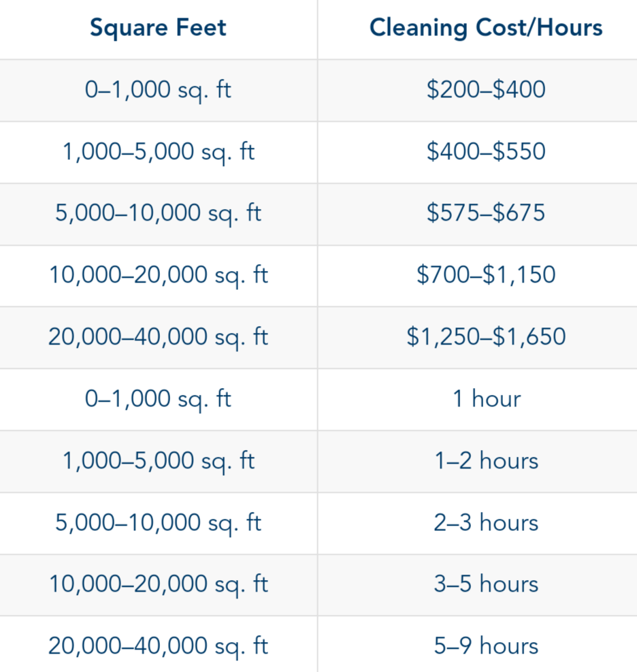Click the 5–9 hours cell
Viewport: 637px width, 672px height.
coord(486,646)
